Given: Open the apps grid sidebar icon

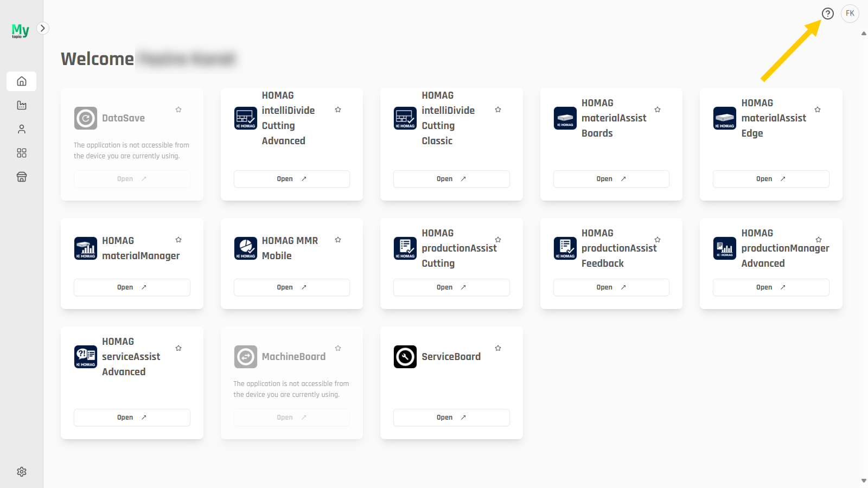Looking at the screenshot, I should pyautogui.click(x=22, y=153).
